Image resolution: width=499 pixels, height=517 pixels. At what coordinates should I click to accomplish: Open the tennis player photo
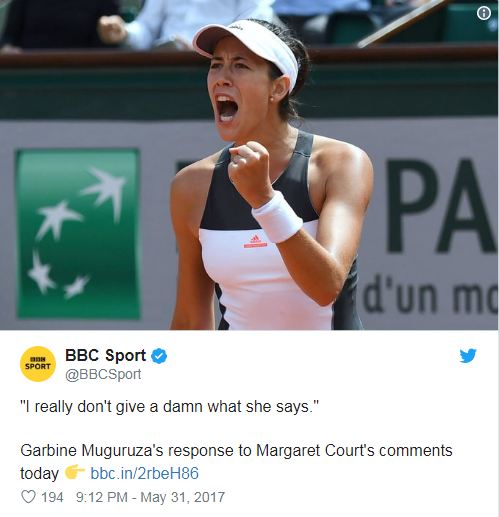249,165
